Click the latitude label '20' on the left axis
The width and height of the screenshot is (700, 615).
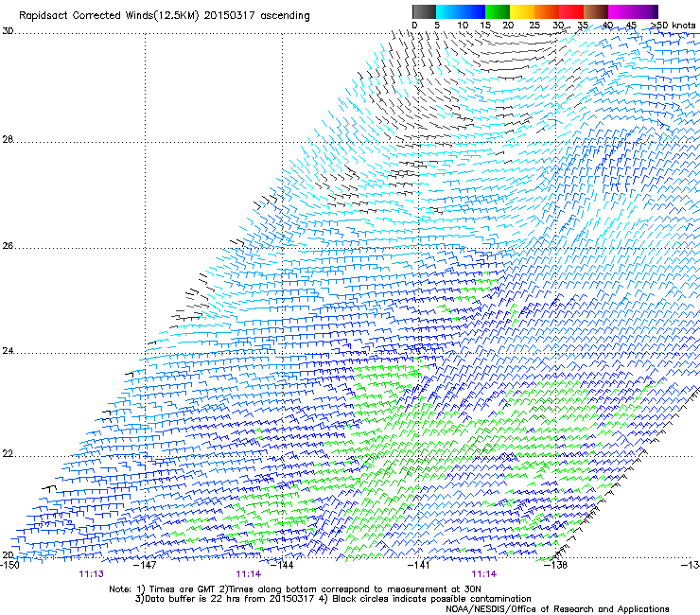[x=8, y=555]
